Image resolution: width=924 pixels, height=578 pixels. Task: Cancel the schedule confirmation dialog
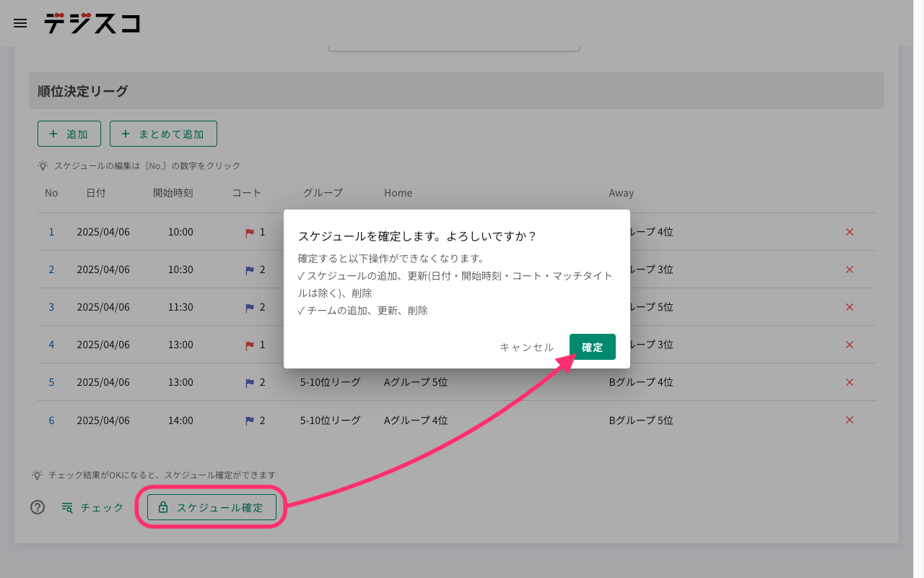coord(527,347)
